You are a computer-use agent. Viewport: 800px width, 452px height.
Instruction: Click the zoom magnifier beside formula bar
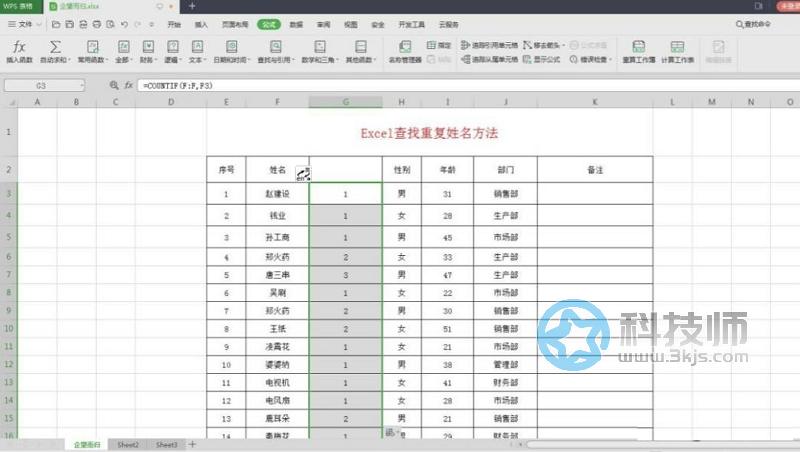(114, 85)
